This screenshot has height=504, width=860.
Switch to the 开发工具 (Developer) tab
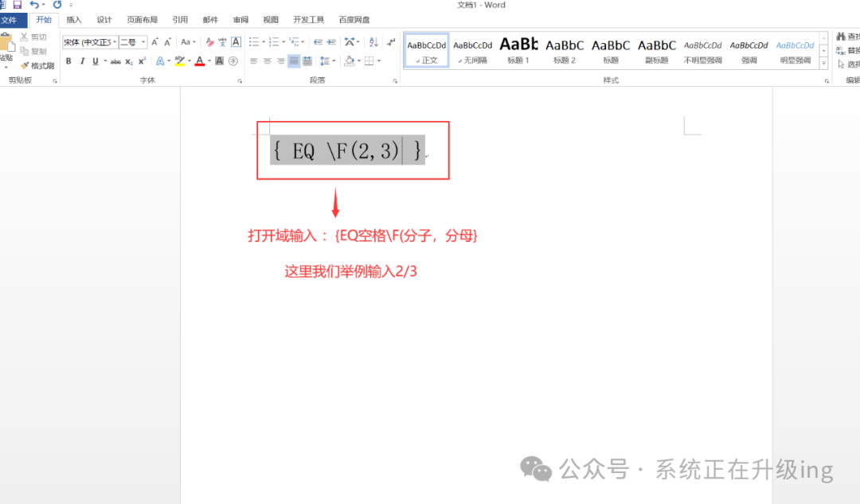pyautogui.click(x=308, y=20)
